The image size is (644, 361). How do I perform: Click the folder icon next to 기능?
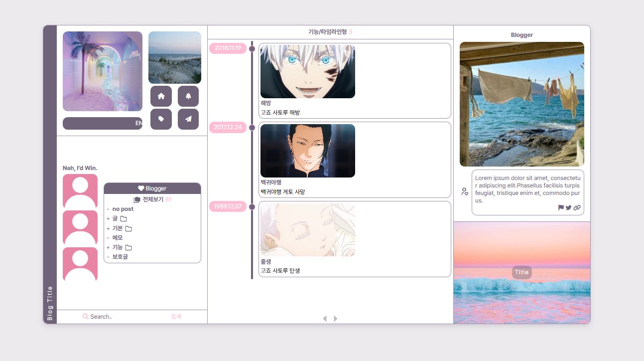click(129, 247)
